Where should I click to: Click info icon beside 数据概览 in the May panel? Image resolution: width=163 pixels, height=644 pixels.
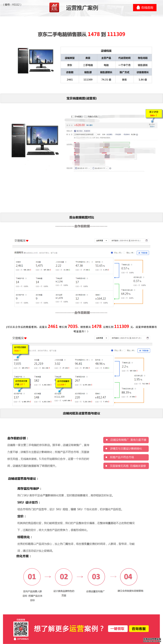point(25,253)
